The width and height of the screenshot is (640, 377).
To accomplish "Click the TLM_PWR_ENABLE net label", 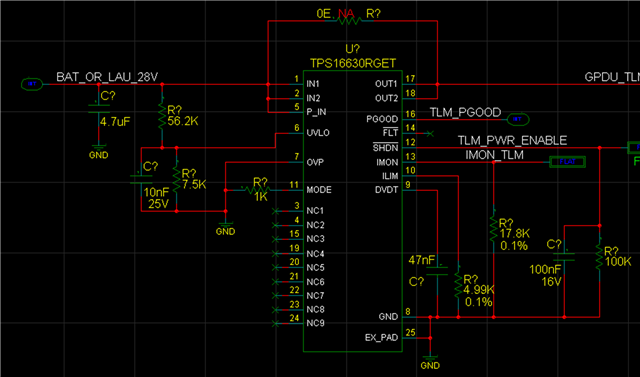I will pyautogui.click(x=512, y=140).
